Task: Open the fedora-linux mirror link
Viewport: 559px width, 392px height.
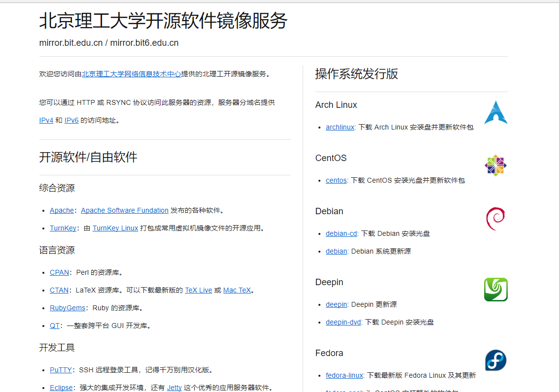Action: (345, 375)
